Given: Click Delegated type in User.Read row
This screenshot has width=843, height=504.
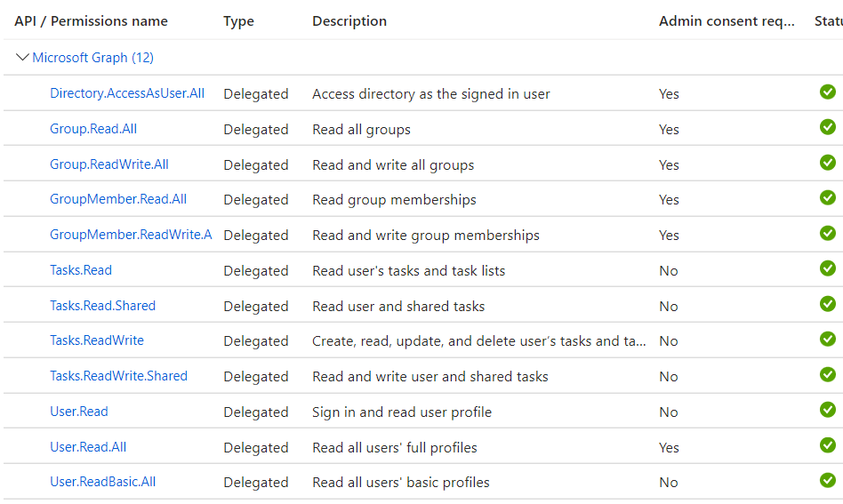Looking at the screenshot, I should click(256, 412).
